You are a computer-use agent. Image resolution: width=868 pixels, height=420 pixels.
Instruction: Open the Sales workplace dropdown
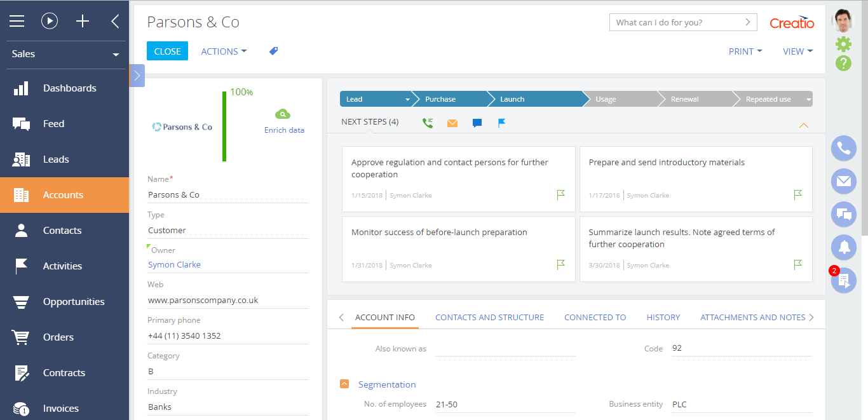65,54
